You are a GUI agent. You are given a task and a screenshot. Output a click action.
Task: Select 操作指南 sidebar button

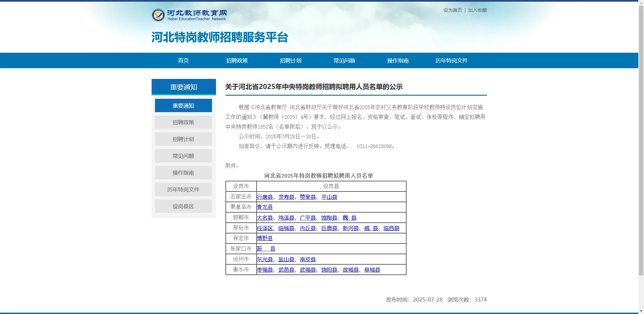183,173
